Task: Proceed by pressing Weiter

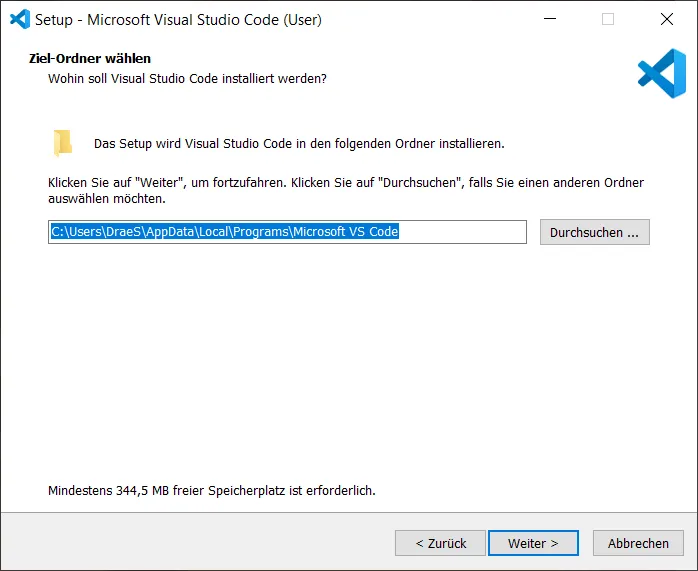Action: pyautogui.click(x=533, y=543)
